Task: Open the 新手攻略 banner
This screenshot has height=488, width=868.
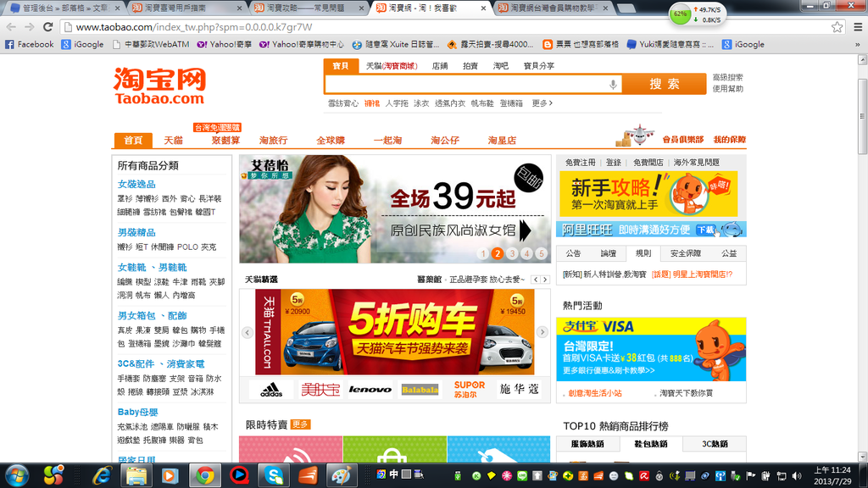Action: coord(648,194)
